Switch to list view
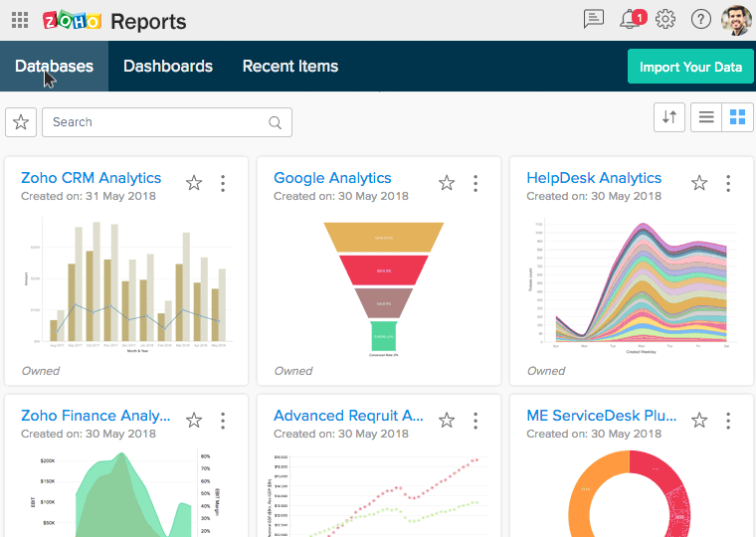Image resolution: width=756 pixels, height=537 pixels. click(x=706, y=117)
